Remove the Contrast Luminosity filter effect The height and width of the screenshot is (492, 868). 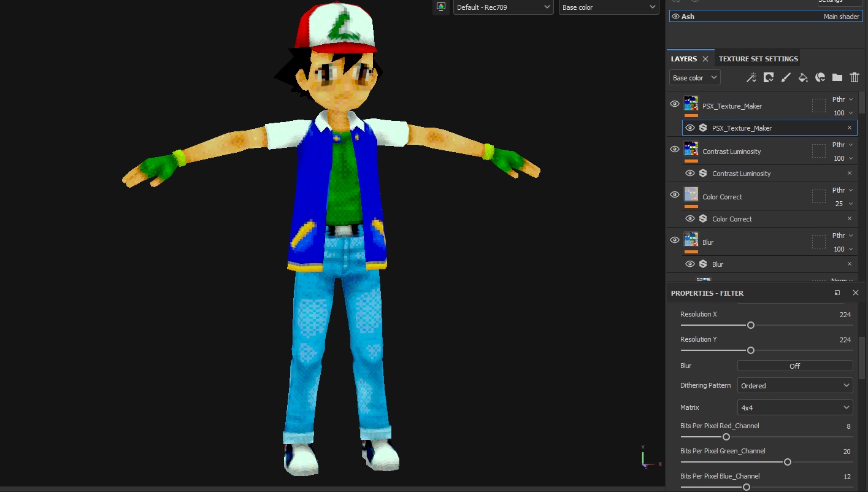coord(849,174)
